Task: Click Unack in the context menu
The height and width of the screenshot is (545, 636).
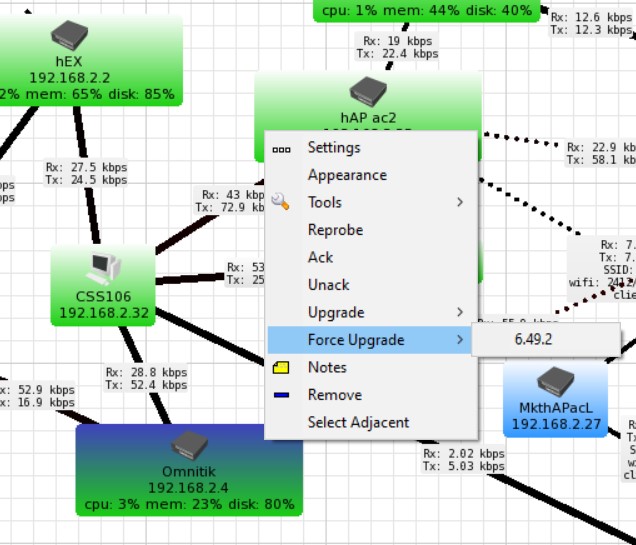Action: [371, 285]
